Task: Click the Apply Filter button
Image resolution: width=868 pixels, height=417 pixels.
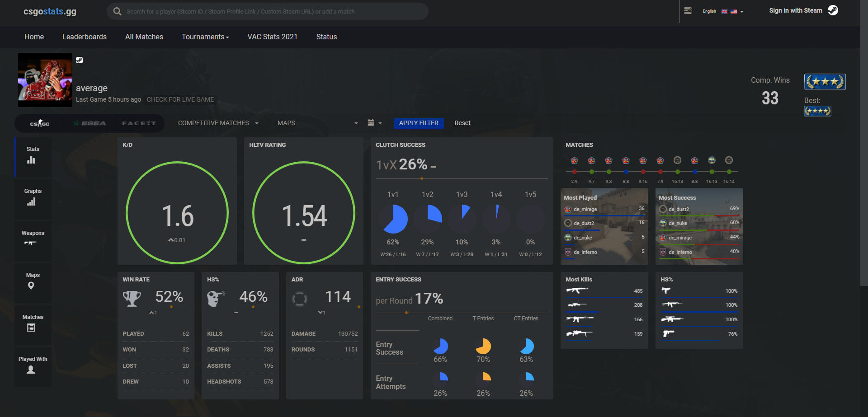Action: pos(419,123)
